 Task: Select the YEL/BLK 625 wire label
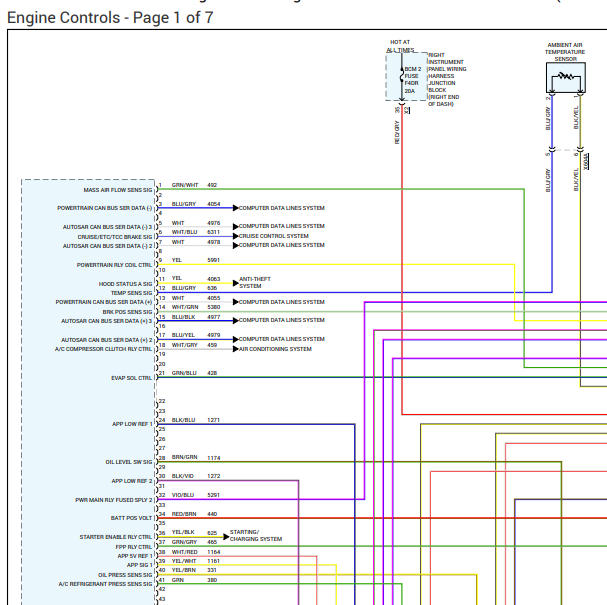coord(194,533)
